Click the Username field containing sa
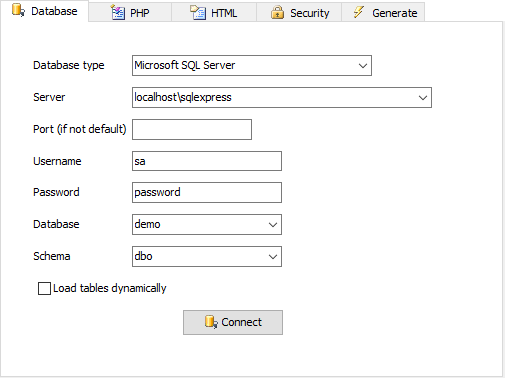Viewport: 505px width, 378px height. pos(207,161)
